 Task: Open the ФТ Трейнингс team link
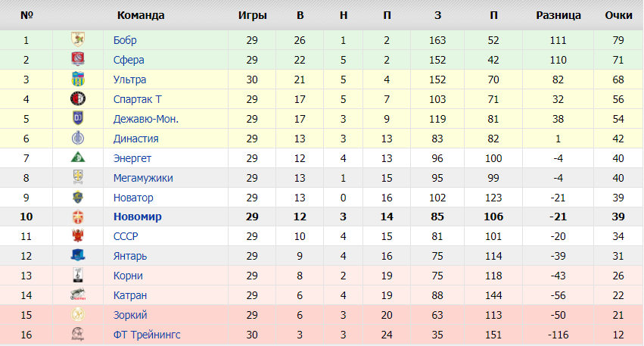pos(147,335)
